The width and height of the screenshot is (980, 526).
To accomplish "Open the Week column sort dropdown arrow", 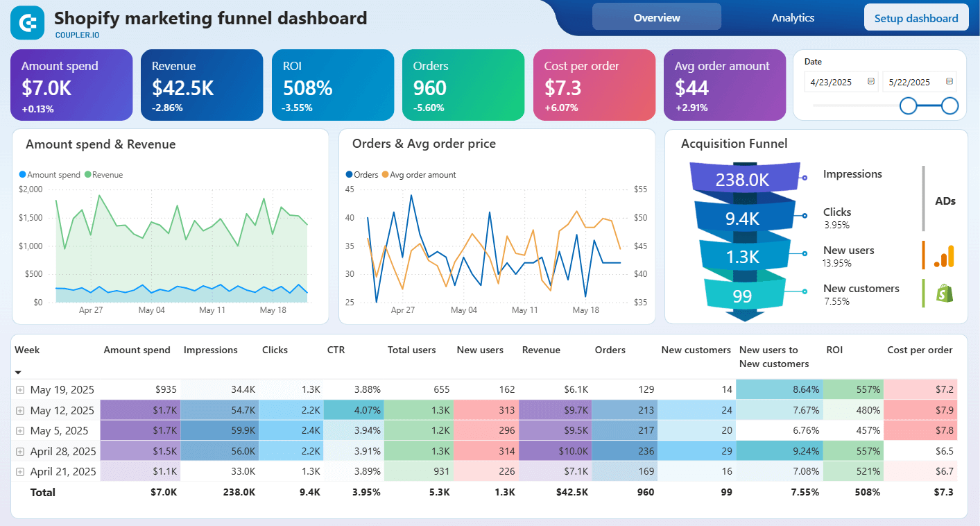I will pos(18,373).
